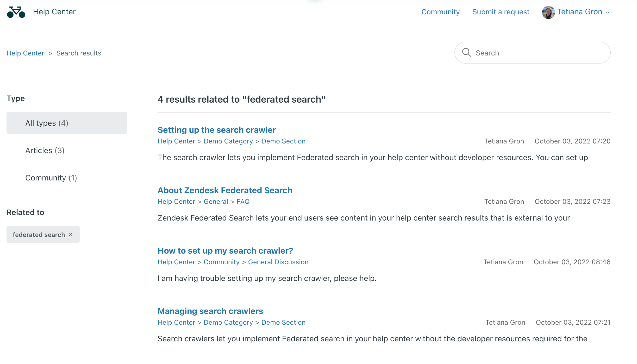This screenshot has height=364, width=637.
Task: Click the federated search tag remove icon
Action: point(70,235)
